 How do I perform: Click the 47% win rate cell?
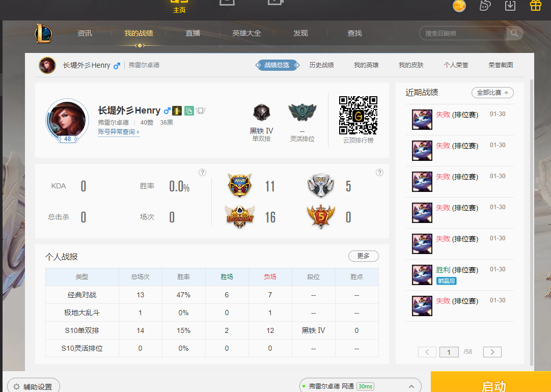pos(183,295)
